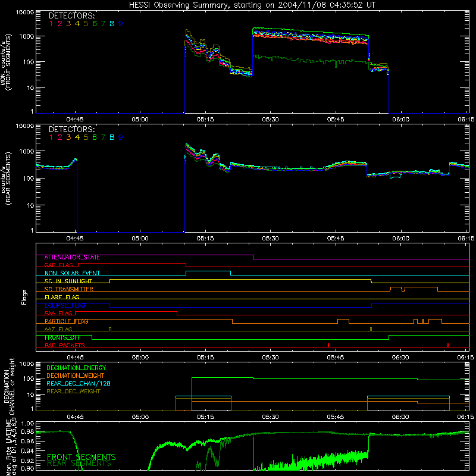Image resolution: width=476 pixels, height=476 pixels.
Task: Click detector 4 legend in rear segments plot
Action: [77, 137]
